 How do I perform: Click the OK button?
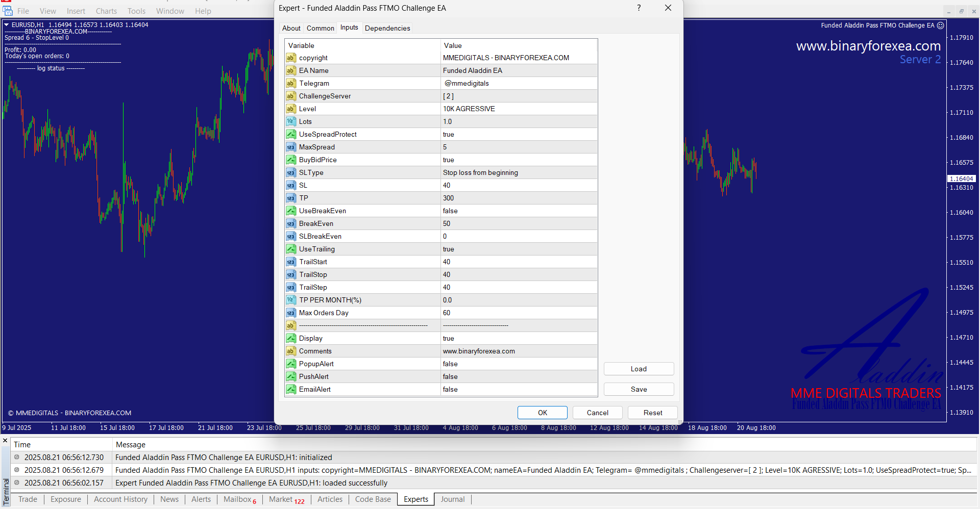pyautogui.click(x=543, y=413)
